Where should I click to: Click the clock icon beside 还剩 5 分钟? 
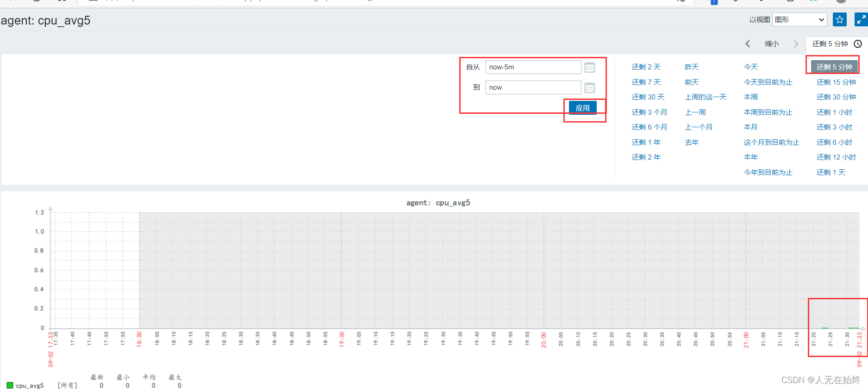[x=858, y=44]
